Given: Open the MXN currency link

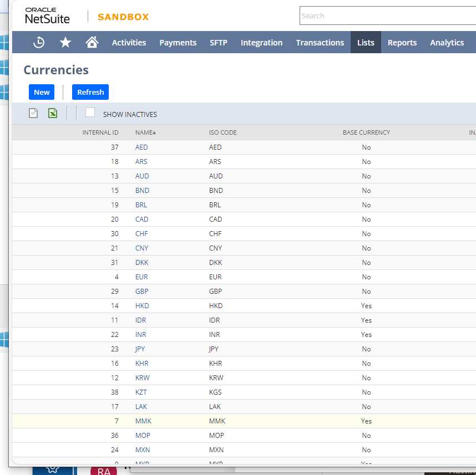Looking at the screenshot, I should point(143,450).
